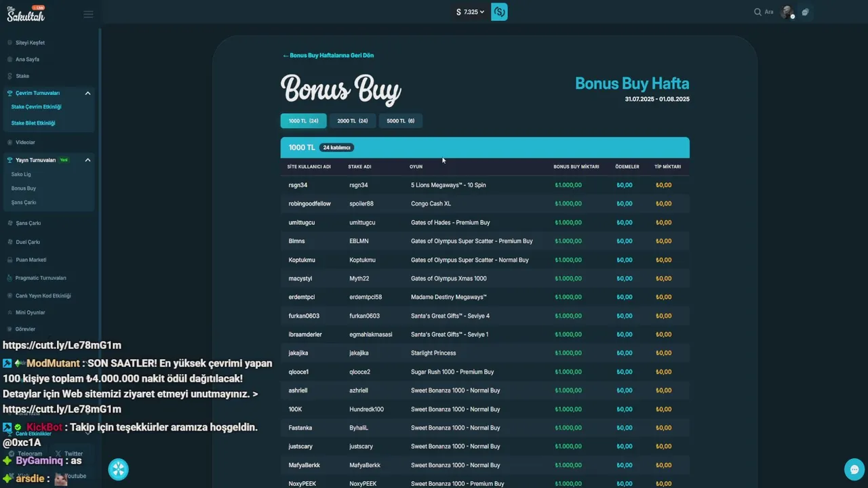Open Sako Lig menu item
Screen dimensions: 868x488
[21, 174]
